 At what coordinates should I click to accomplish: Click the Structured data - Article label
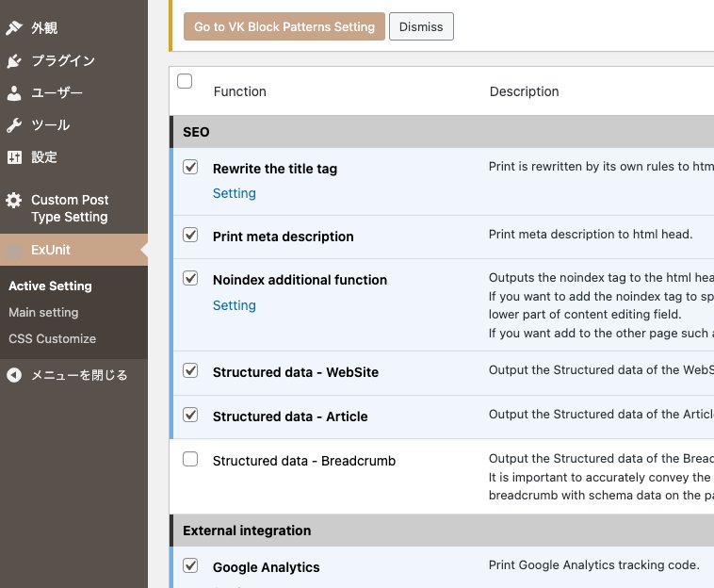pos(290,416)
